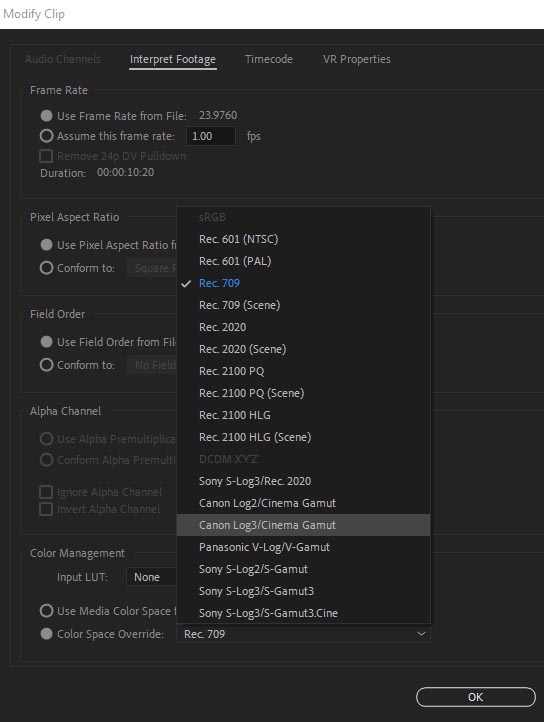Choose Rec. 601 (PAL) color space
The height and width of the screenshot is (722, 544).
pyautogui.click(x=304, y=261)
